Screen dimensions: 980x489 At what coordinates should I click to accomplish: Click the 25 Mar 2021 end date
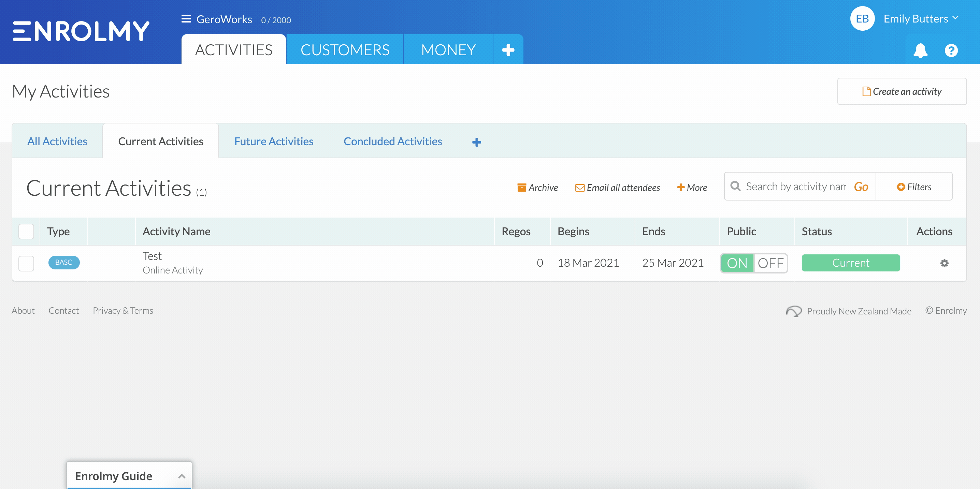(673, 263)
